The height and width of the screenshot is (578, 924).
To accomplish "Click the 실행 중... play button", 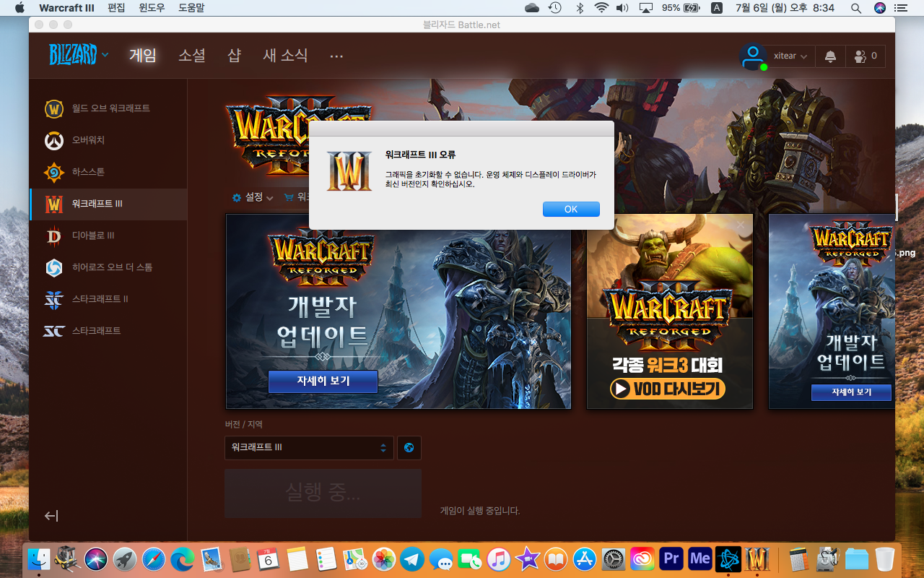I will pos(323,493).
